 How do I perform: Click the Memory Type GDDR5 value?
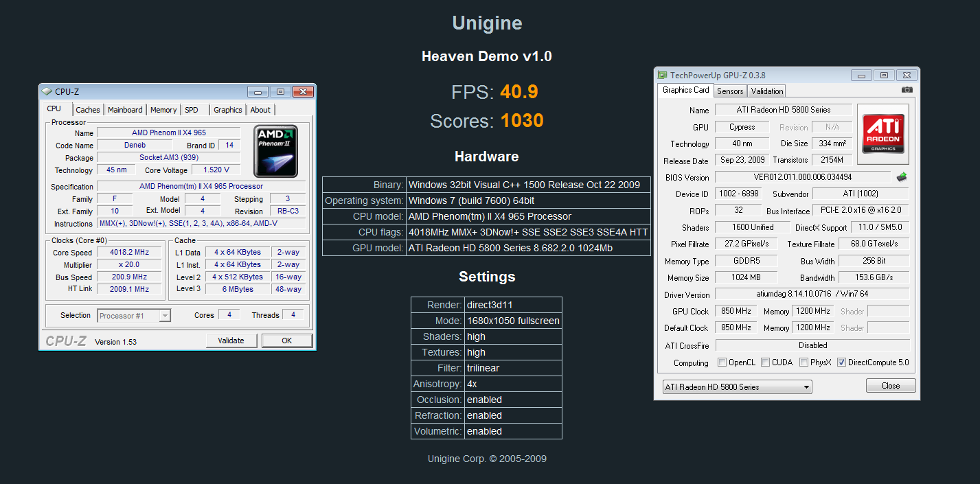(x=747, y=261)
